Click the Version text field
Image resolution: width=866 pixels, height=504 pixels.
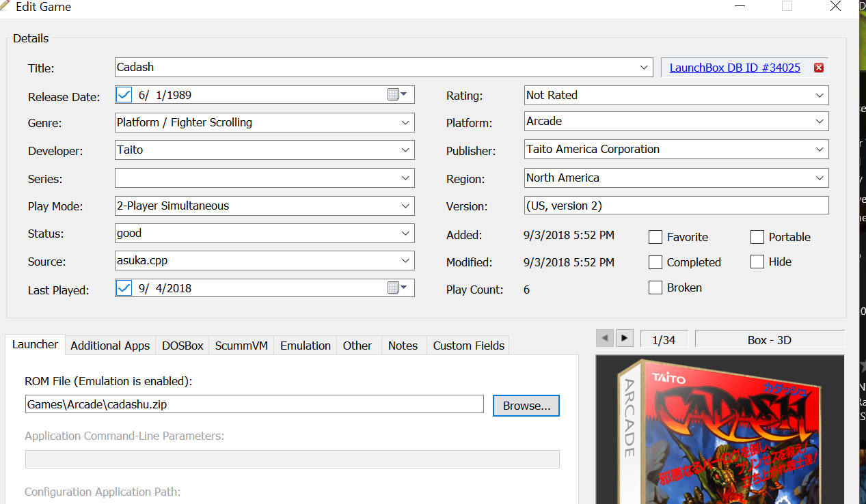677,206
